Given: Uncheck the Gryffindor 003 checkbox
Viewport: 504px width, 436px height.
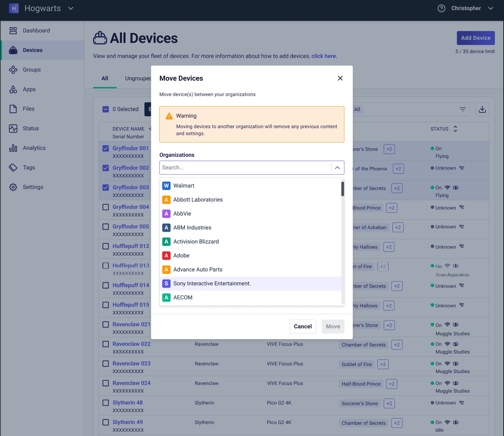Looking at the screenshot, I should (106, 187).
